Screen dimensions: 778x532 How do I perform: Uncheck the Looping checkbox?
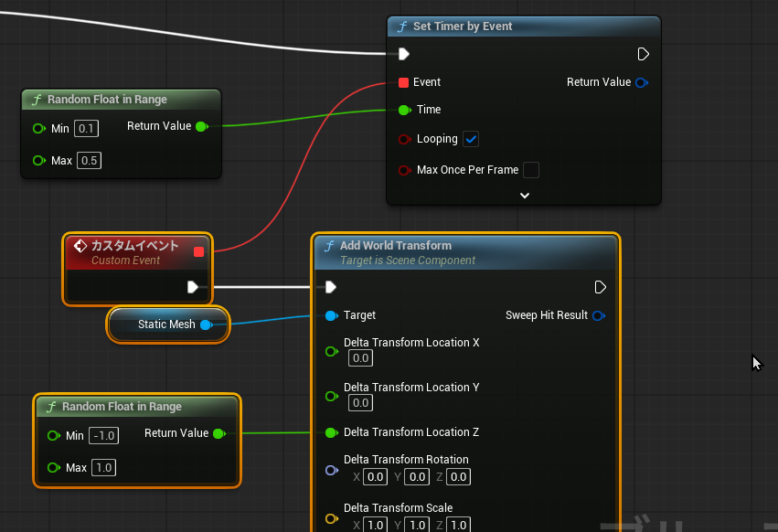(x=472, y=139)
